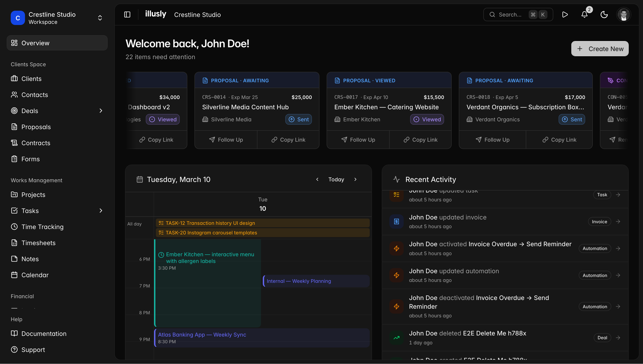Click Automation tag on activated Send Reminder
This screenshot has height=364, width=643.
tap(595, 248)
